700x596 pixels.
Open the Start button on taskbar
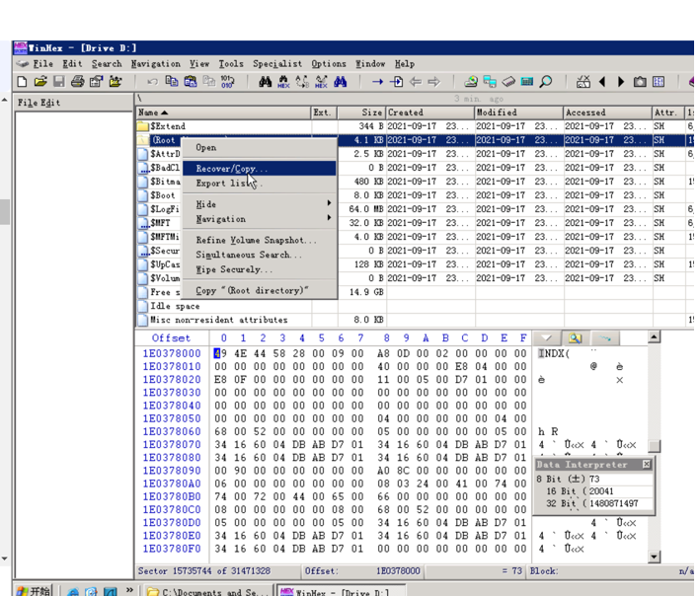(33, 591)
